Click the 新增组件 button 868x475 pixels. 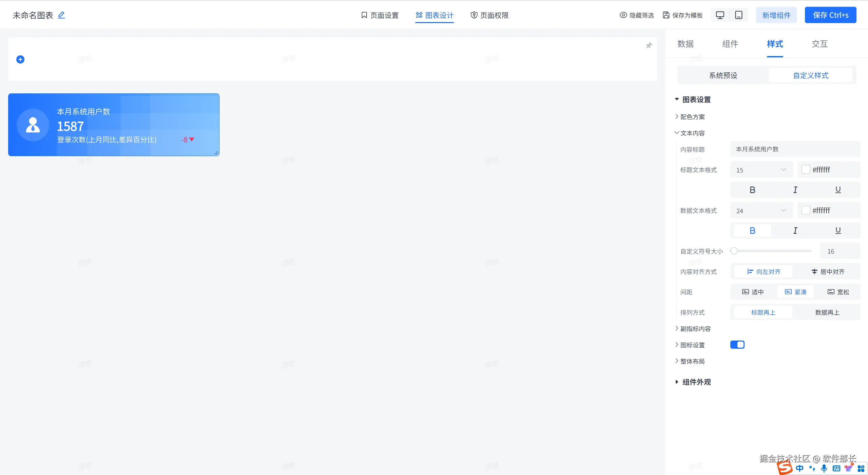click(776, 15)
